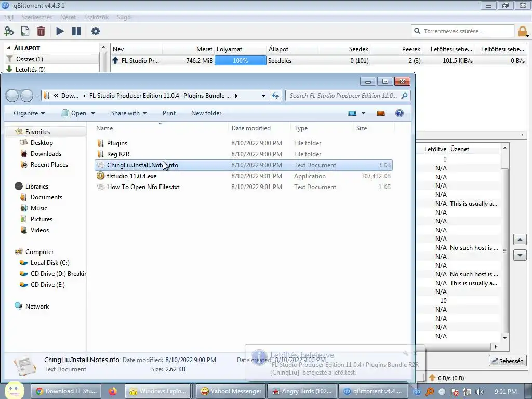
Task: Click the Sebesség button in qBittorrent
Action: [508, 361]
